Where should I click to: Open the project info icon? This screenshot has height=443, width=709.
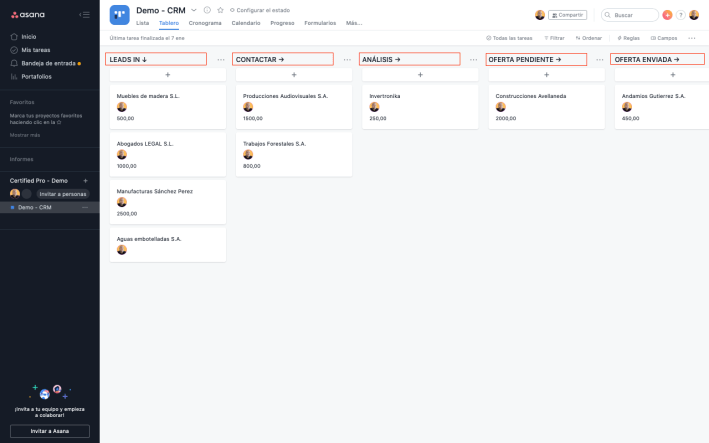[x=207, y=10]
